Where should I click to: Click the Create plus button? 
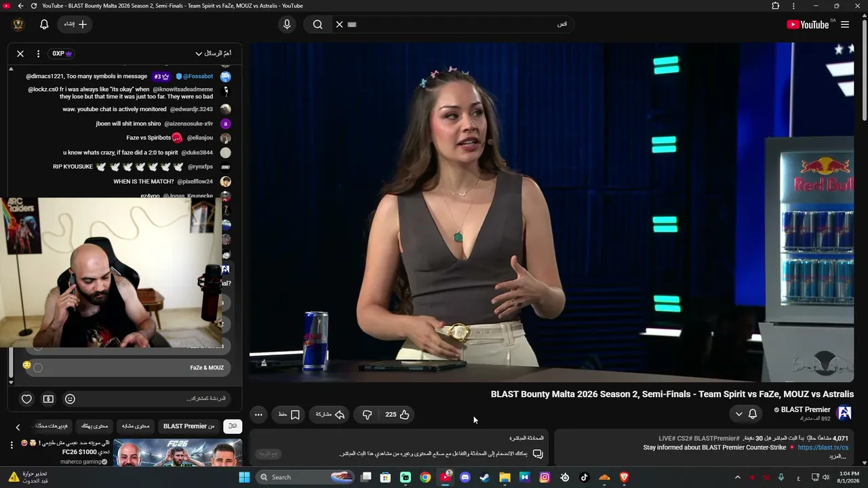click(75, 24)
